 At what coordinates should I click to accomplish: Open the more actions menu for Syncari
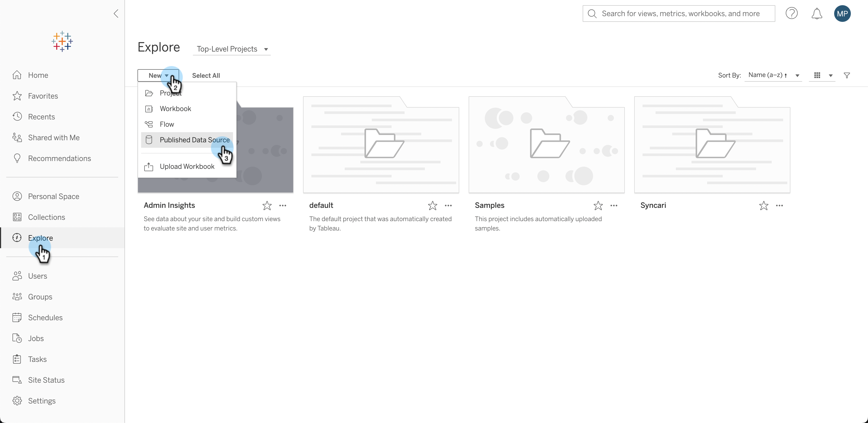coord(779,206)
